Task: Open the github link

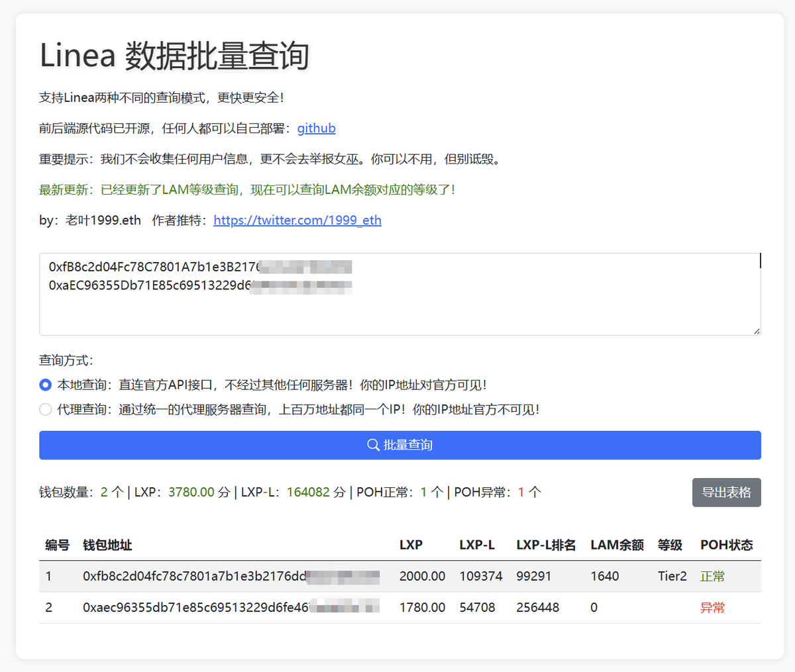Action: point(316,128)
